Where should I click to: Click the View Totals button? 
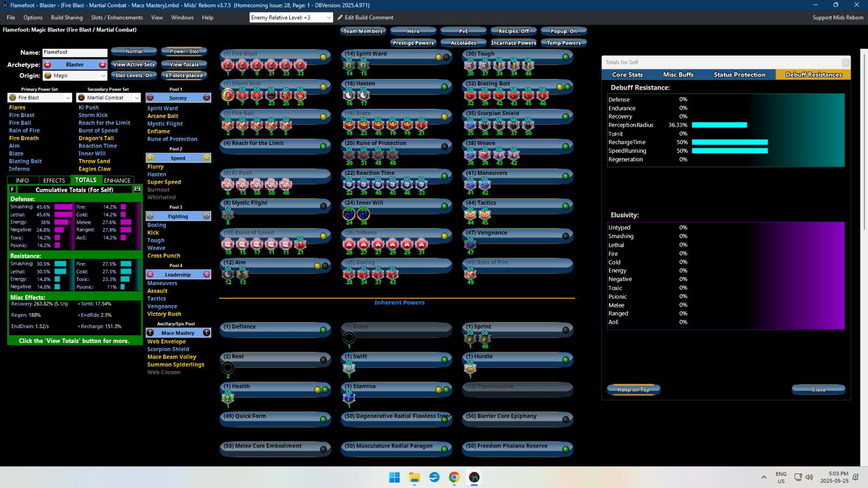[184, 64]
